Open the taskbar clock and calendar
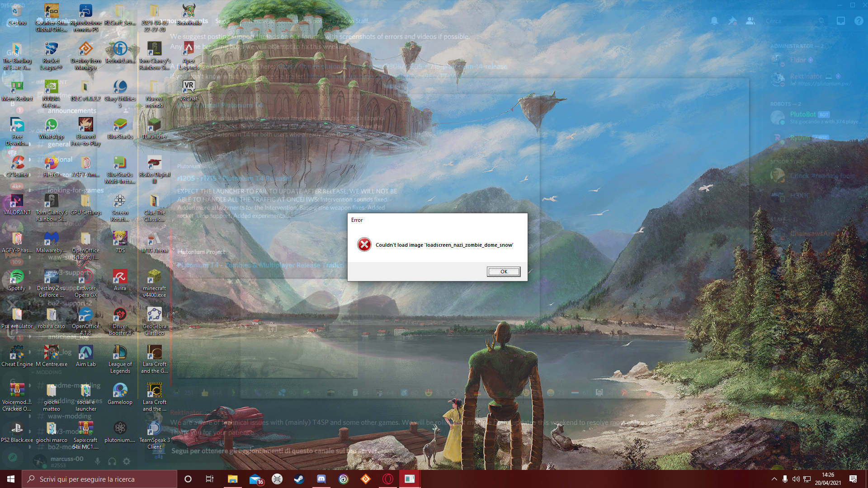Viewport: 868px width, 488px height. point(828,479)
